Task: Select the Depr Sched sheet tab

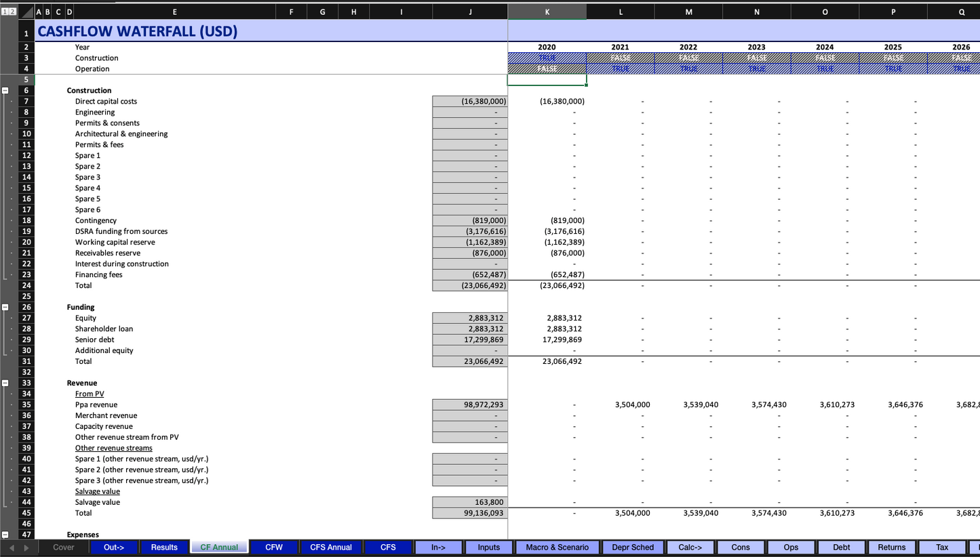Action: (x=633, y=548)
